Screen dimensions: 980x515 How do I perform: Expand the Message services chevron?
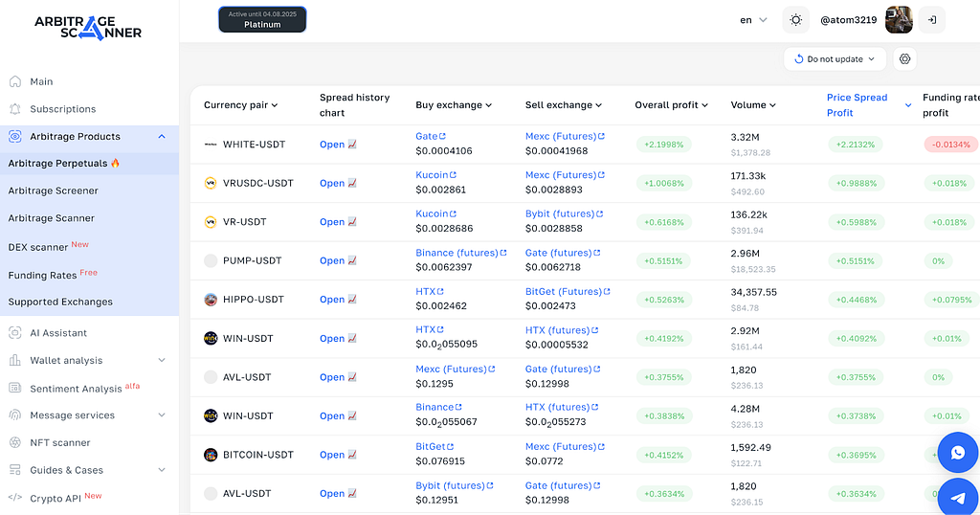tap(162, 415)
